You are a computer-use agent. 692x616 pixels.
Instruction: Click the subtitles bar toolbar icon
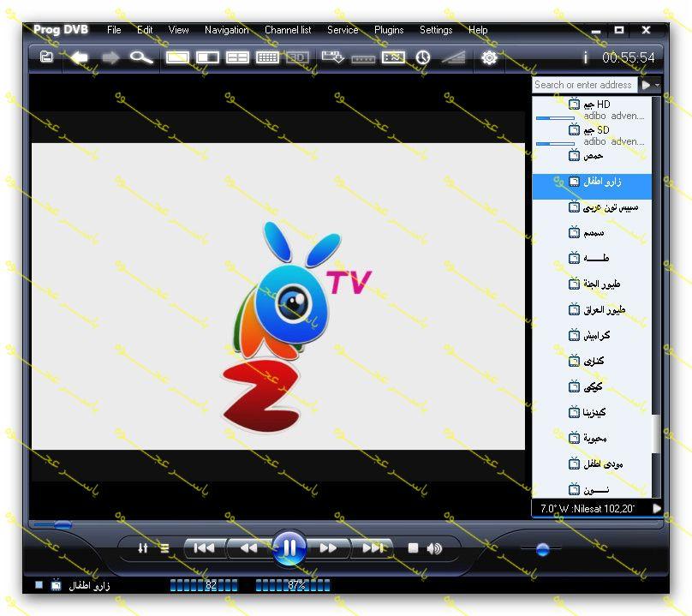click(x=363, y=59)
